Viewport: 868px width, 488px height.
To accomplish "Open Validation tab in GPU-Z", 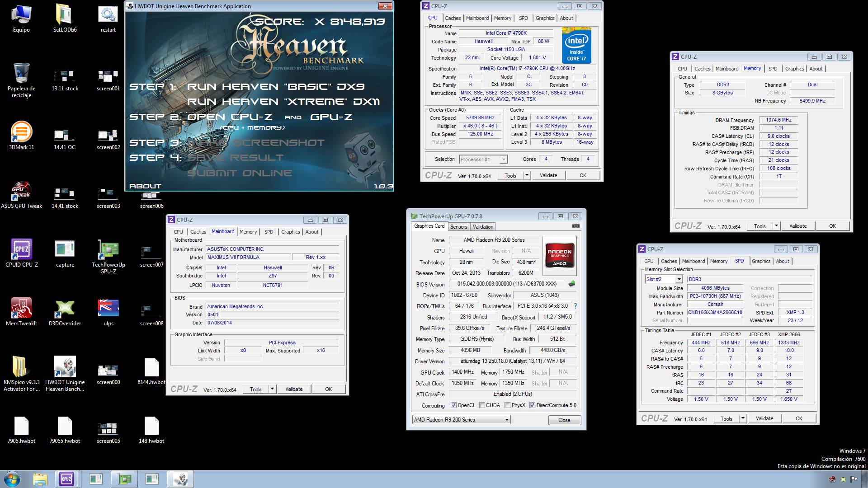I will (483, 227).
